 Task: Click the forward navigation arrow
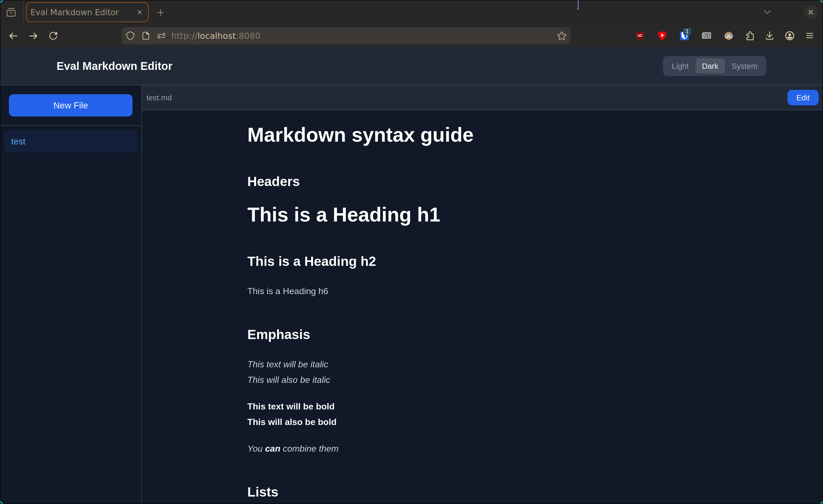(33, 36)
